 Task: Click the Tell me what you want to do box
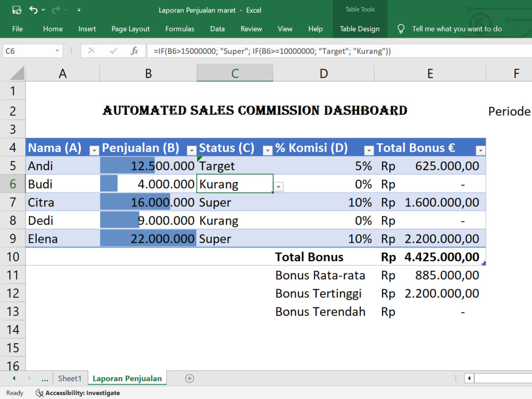point(456,29)
